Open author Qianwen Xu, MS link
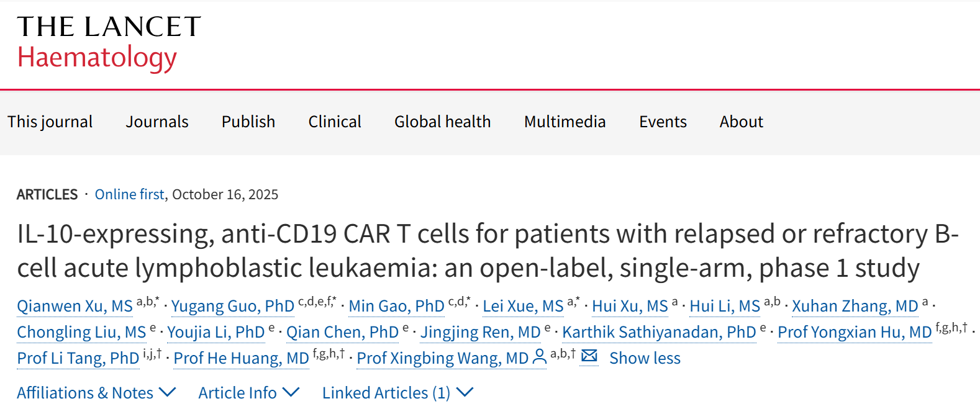The width and height of the screenshot is (980, 409). pos(75,306)
